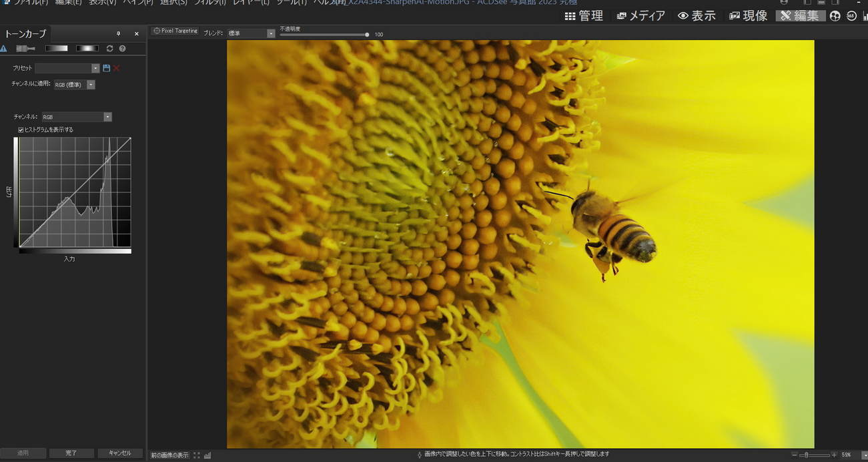Viewport: 868px width, 462px height.
Task: Close the トーンカーブ panel
Action: [x=137, y=33]
